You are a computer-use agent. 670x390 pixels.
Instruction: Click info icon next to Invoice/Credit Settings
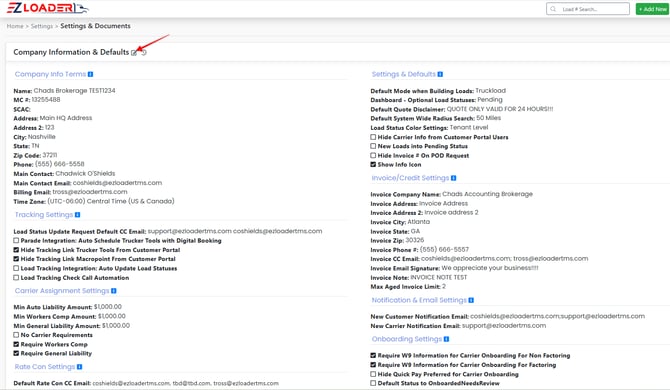[453, 178]
